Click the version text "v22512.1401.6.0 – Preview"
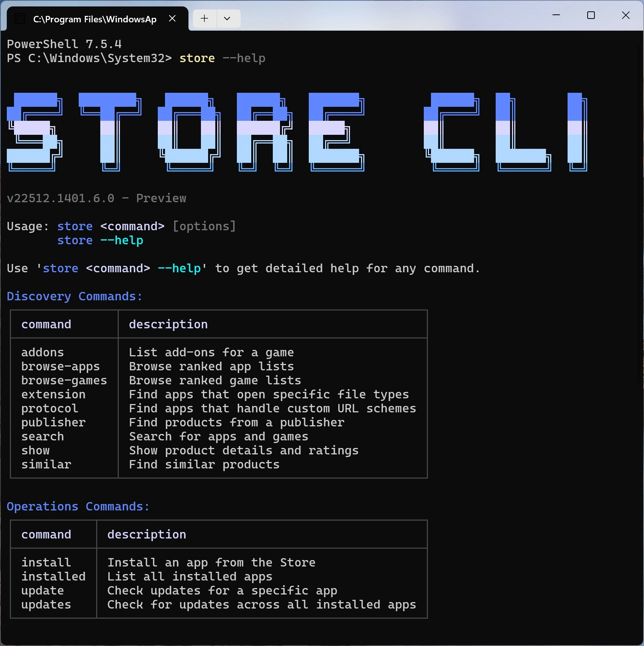This screenshot has width=644, height=646. click(96, 198)
